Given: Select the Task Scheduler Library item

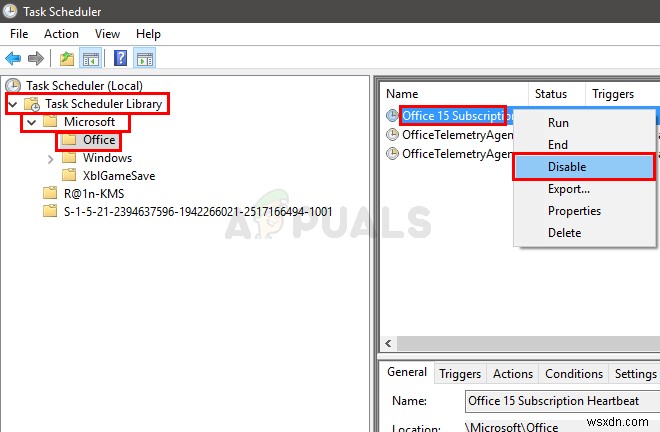Looking at the screenshot, I should tap(104, 104).
